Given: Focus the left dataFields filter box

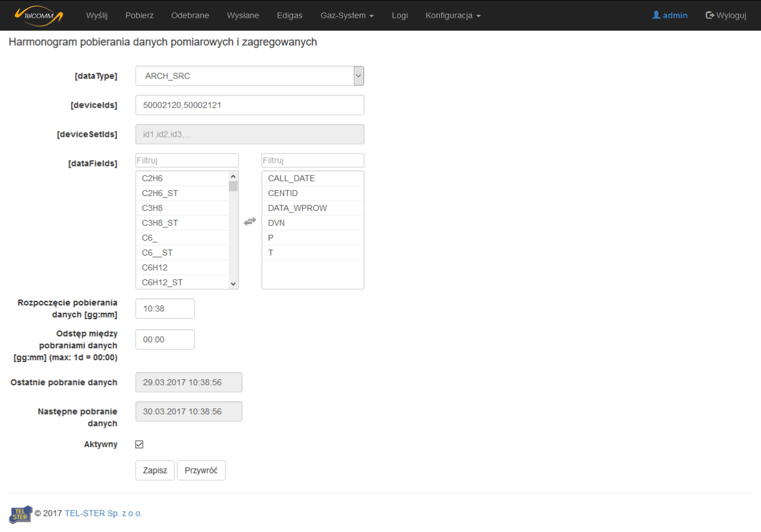Looking at the screenshot, I should [x=187, y=160].
